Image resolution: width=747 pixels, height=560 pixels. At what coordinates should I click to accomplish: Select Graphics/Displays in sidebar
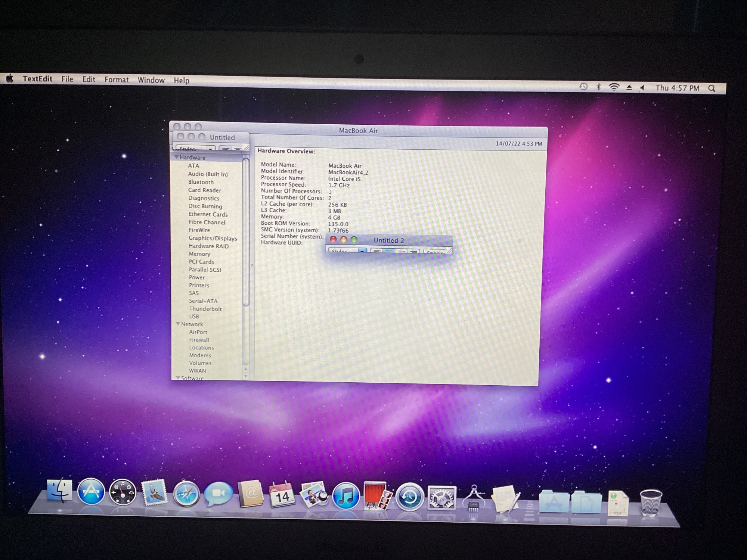pos(213,238)
